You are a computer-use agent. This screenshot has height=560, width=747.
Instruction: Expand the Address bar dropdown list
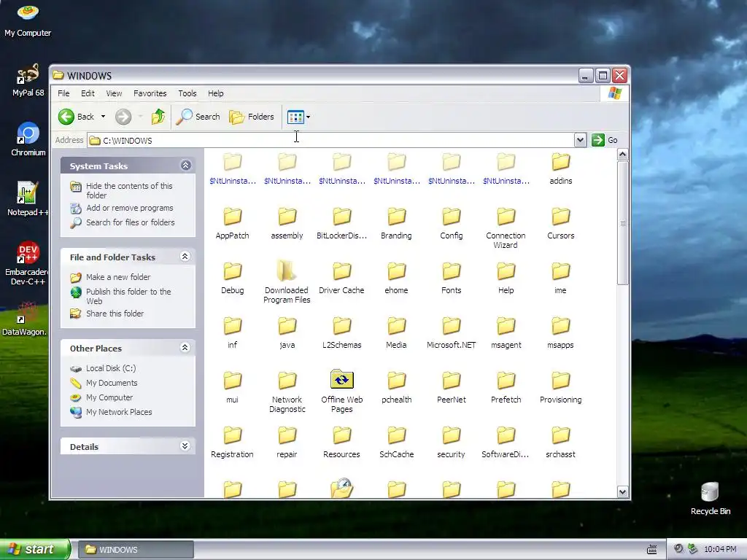pos(580,140)
